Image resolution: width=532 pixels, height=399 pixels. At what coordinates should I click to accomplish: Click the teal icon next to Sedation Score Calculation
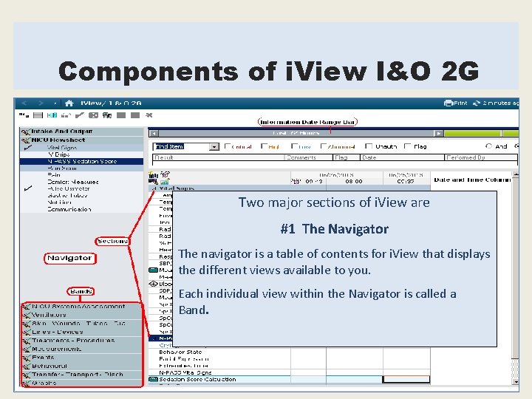click(154, 379)
